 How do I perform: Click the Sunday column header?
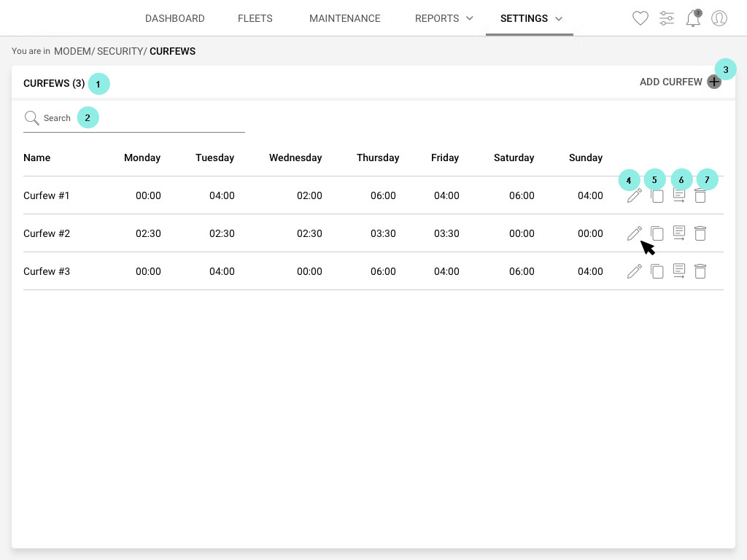coord(586,157)
